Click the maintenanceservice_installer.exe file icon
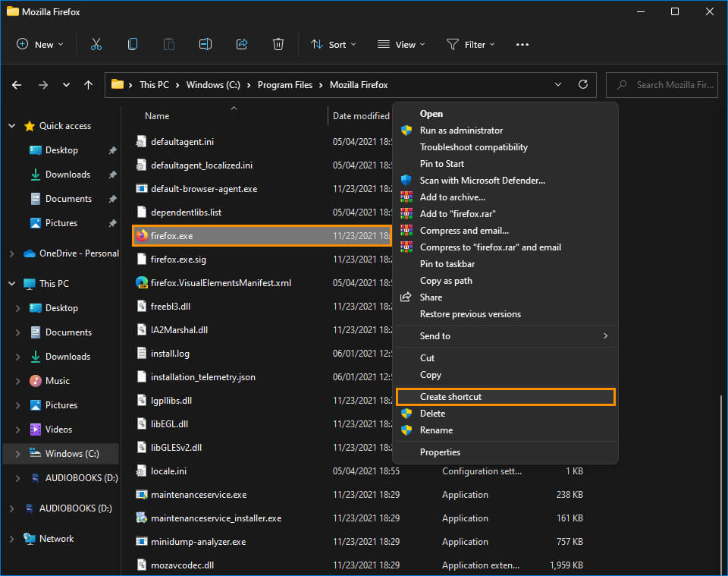Image resolution: width=728 pixels, height=576 pixels. click(142, 518)
